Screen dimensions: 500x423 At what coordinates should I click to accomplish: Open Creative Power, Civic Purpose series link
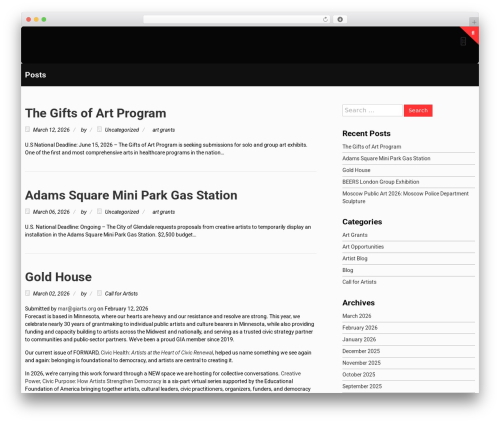point(163,377)
